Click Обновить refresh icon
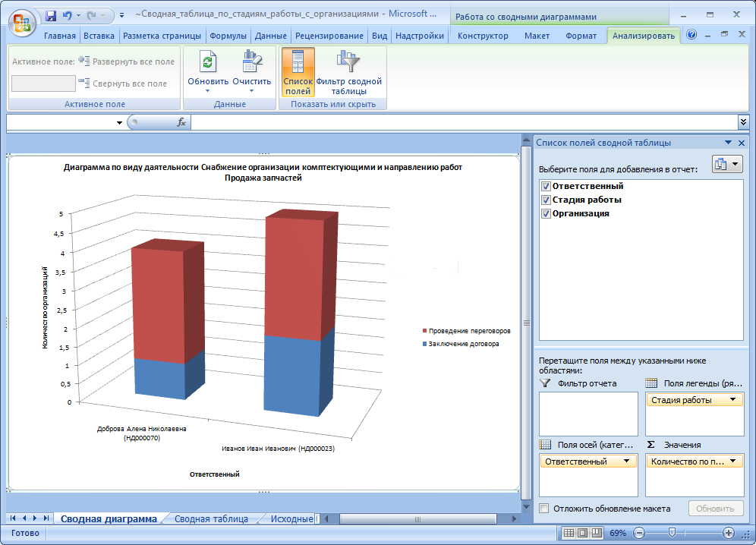This screenshot has height=545, width=756. click(x=208, y=61)
